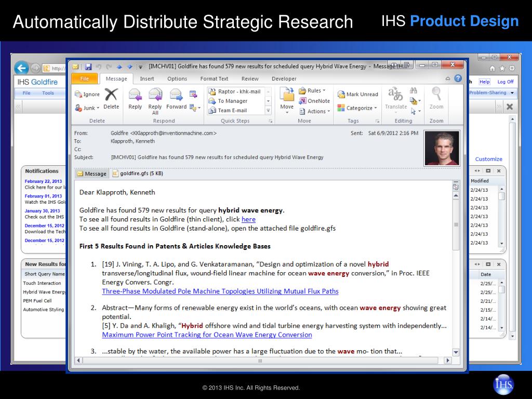Click the browser favorites star icon
This screenshot has height=399, width=532.
tap(502, 69)
